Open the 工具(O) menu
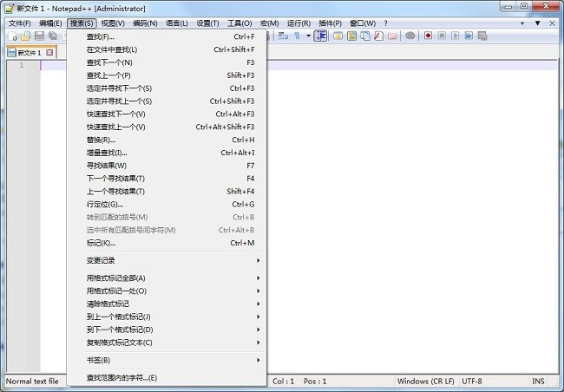 [239, 23]
